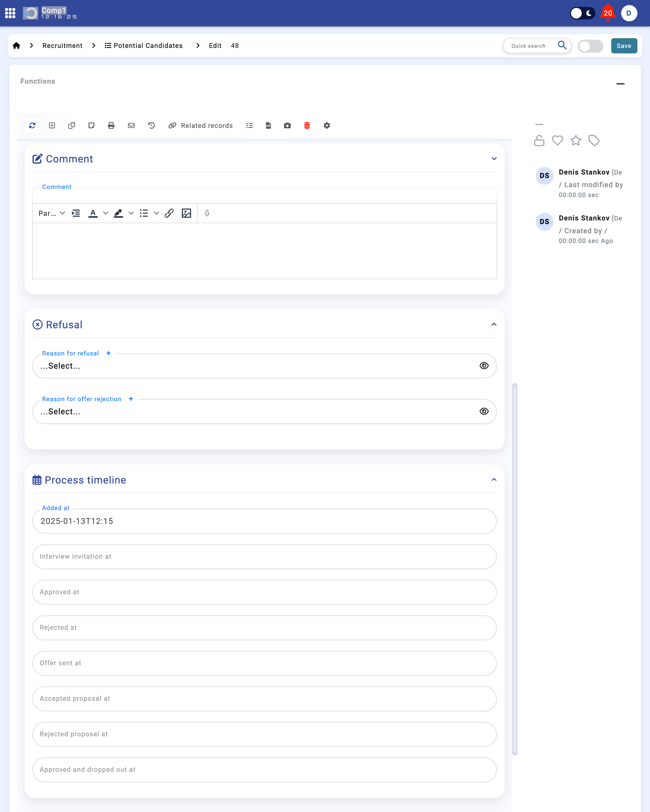Go to the Potential Candidates breadcrumb
650x812 pixels.
pyautogui.click(x=144, y=45)
